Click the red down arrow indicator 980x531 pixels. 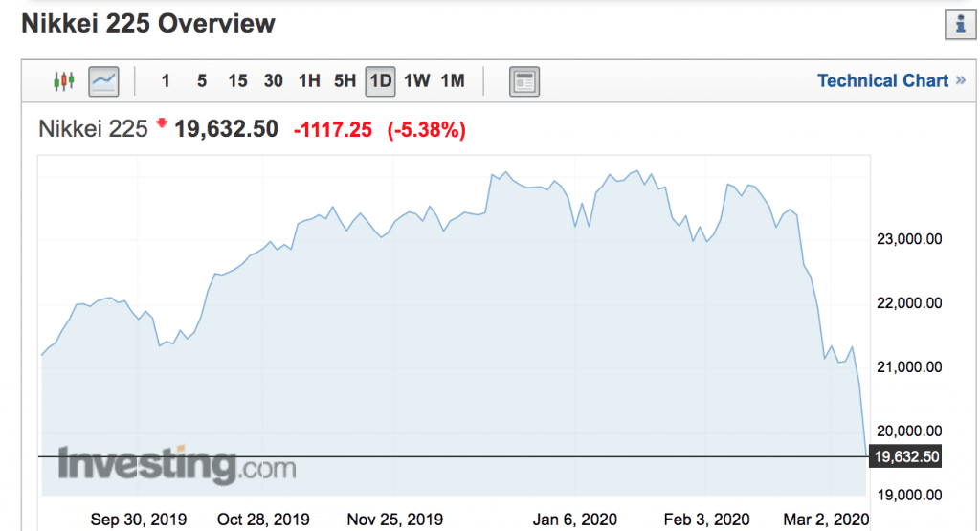(x=162, y=122)
